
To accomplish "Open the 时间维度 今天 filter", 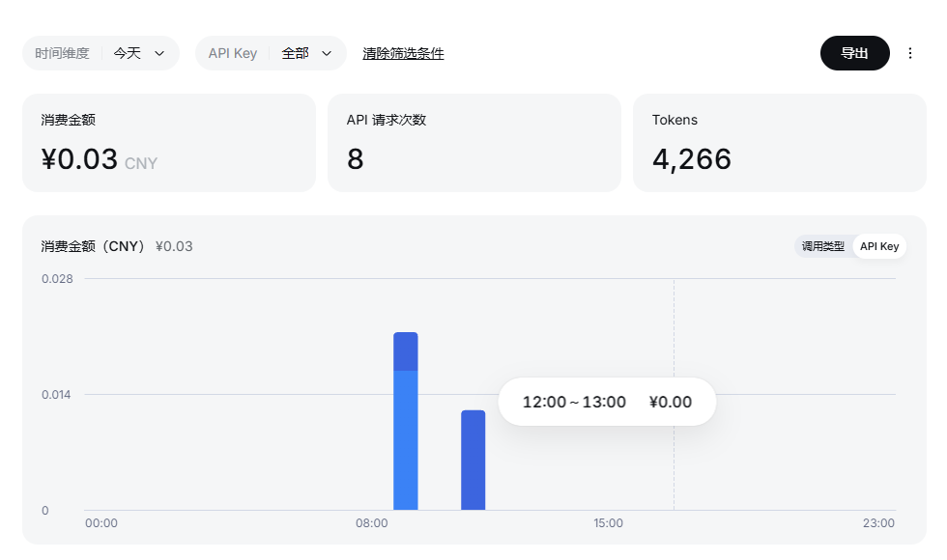I will 100,53.
